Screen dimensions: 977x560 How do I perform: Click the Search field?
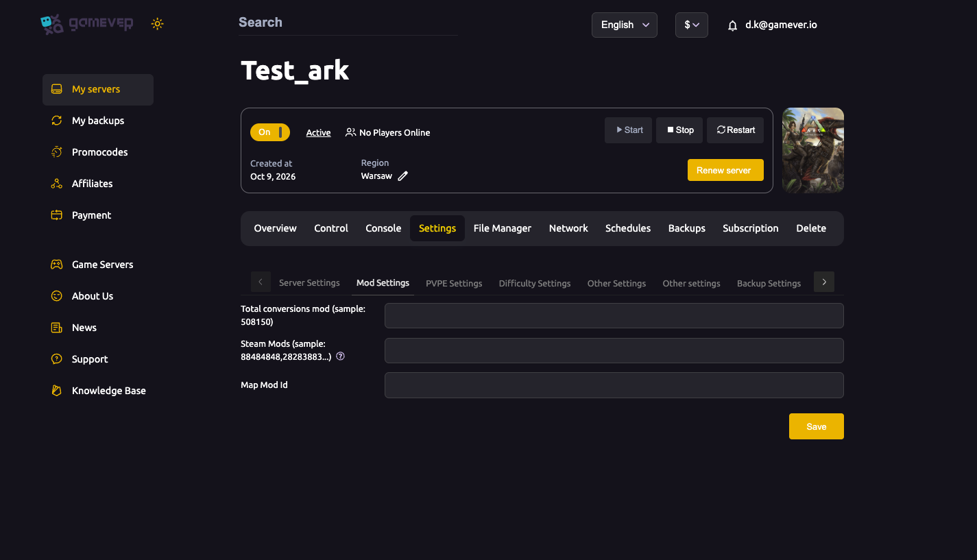pos(348,23)
